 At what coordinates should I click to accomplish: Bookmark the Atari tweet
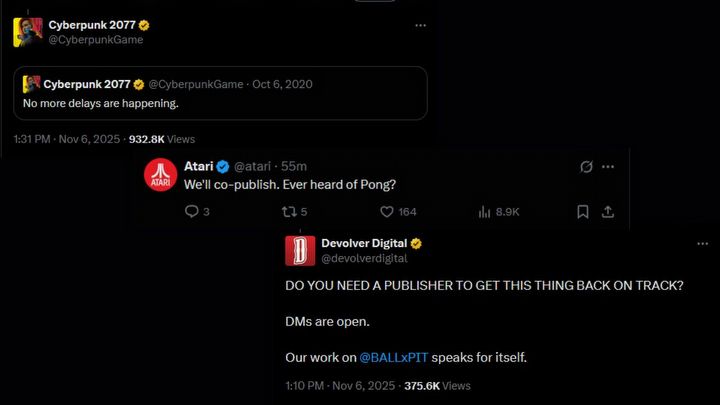tap(583, 212)
